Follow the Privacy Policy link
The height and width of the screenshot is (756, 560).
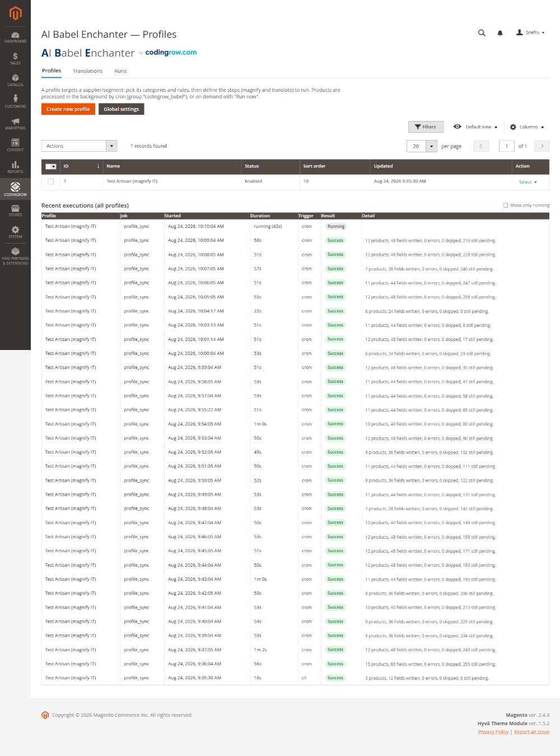point(493,732)
